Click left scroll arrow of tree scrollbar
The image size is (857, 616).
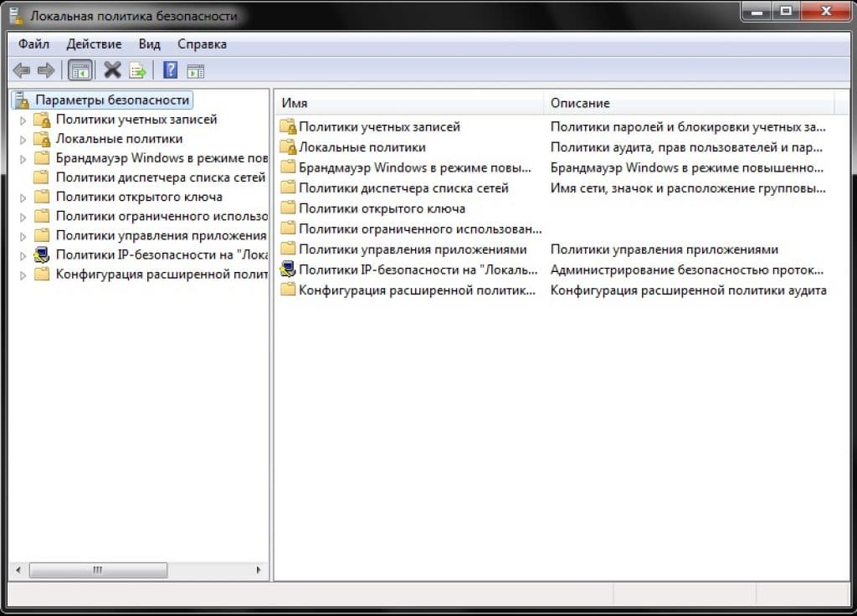(18, 570)
